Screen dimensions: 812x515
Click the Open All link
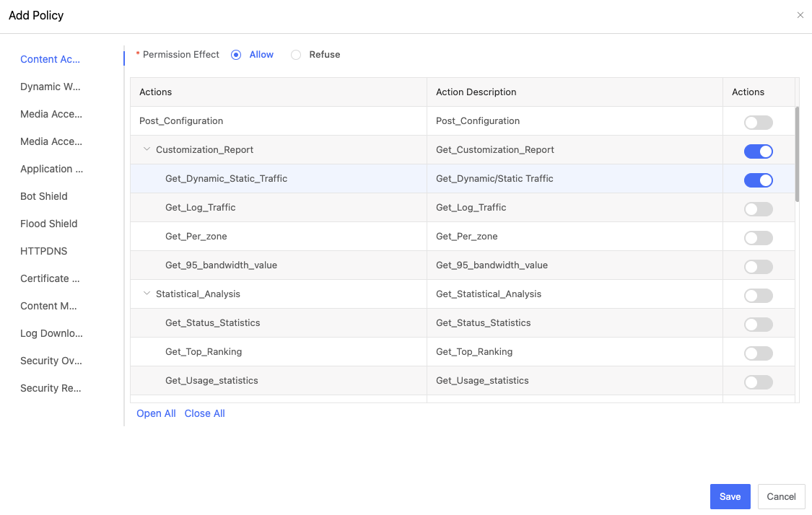(x=156, y=413)
